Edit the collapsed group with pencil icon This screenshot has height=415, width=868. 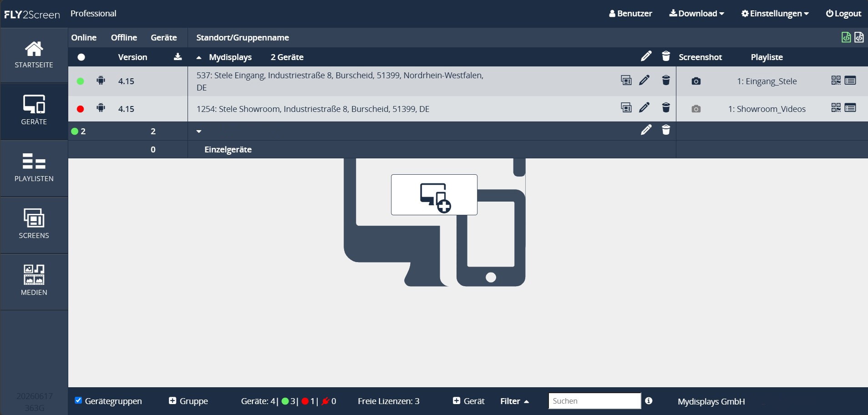point(646,130)
